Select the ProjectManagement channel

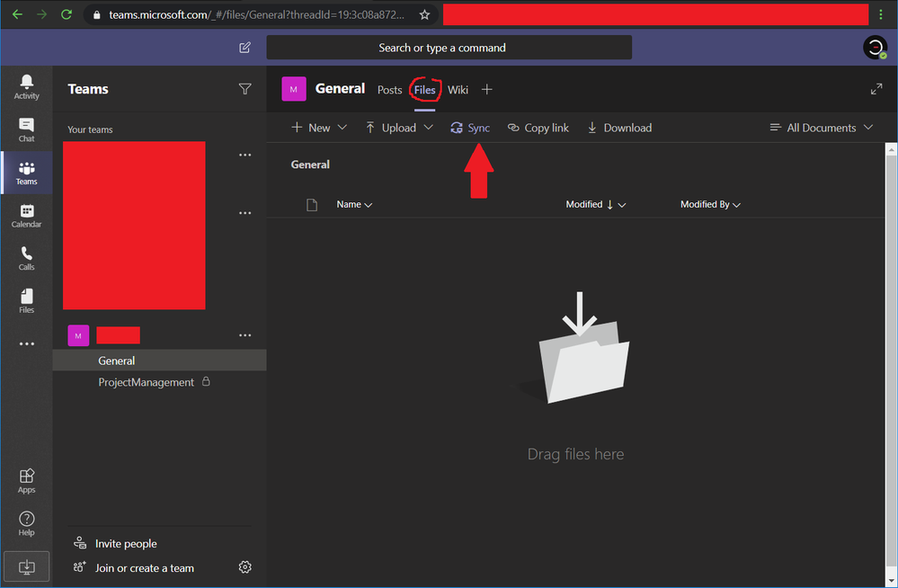click(160, 382)
